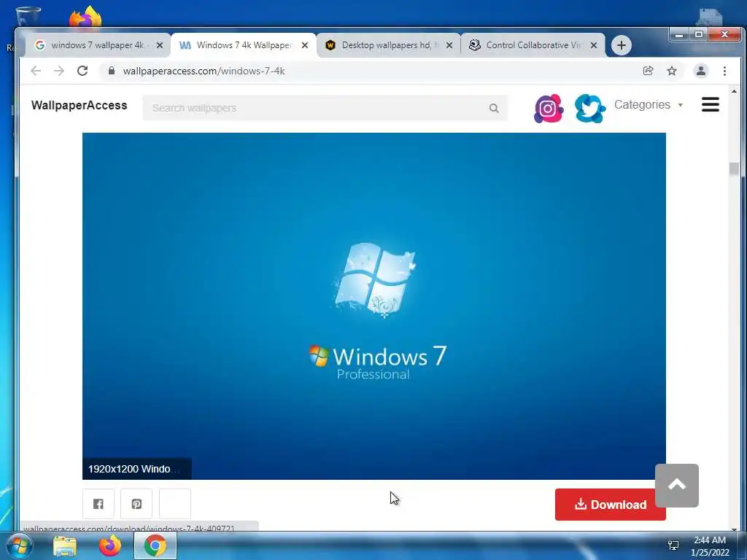Select the 'Windows 7 4k Wallpaper' tab

243,45
